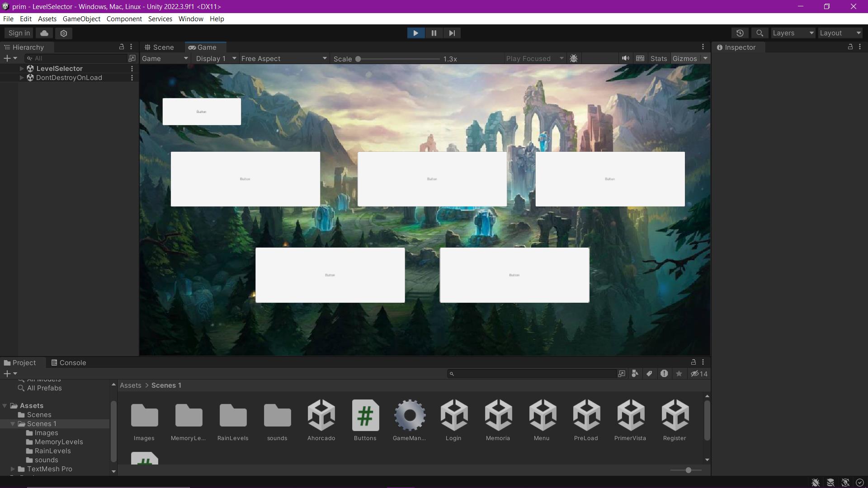Mute audio in the Game view
868x488 pixels.
(625, 58)
